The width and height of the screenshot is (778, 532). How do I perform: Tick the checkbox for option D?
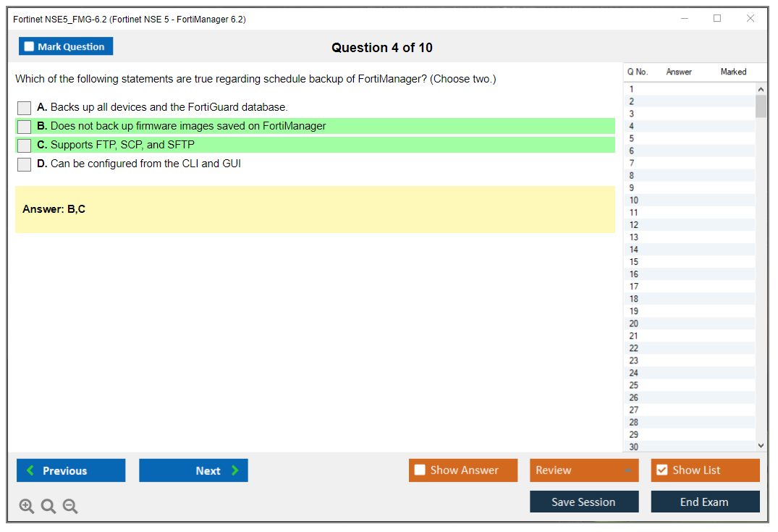point(25,164)
